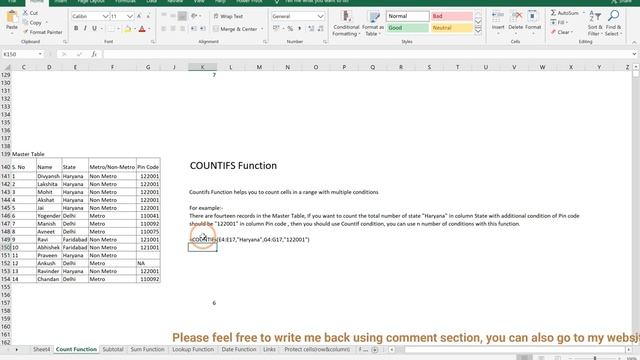Image resolution: width=640 pixels, height=360 pixels.
Task: Click the Orientation text-angle icon
Action: pos(194,16)
